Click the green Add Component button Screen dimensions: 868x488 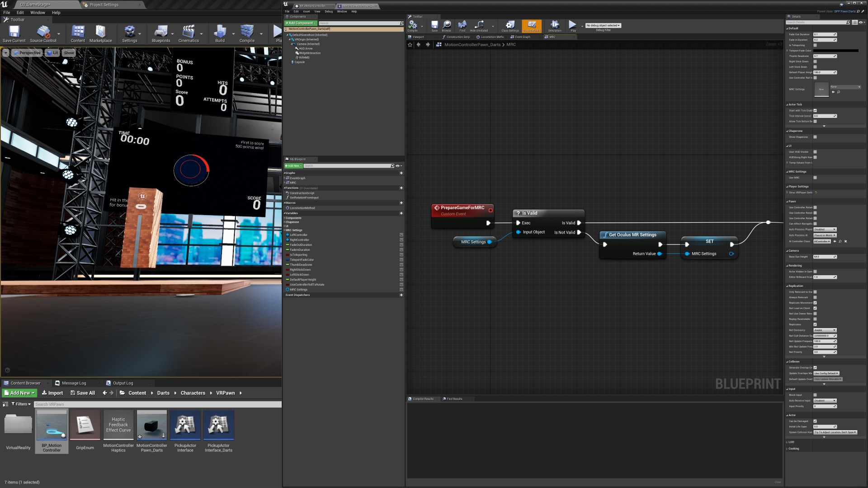click(300, 23)
